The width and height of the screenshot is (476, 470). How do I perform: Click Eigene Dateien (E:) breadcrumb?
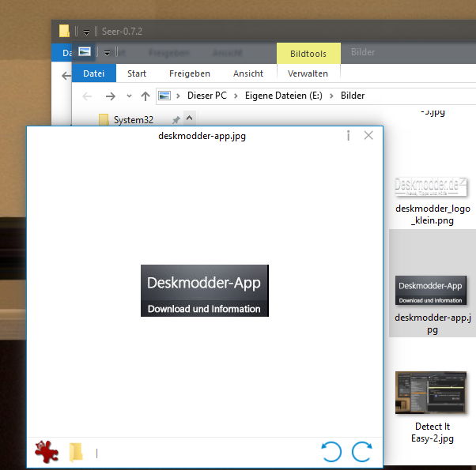(284, 96)
